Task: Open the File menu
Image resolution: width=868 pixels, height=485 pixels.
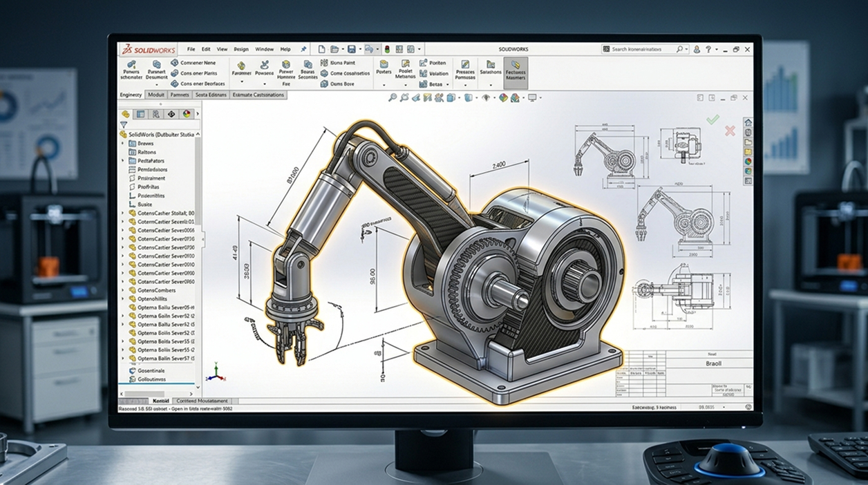Action: 191,49
